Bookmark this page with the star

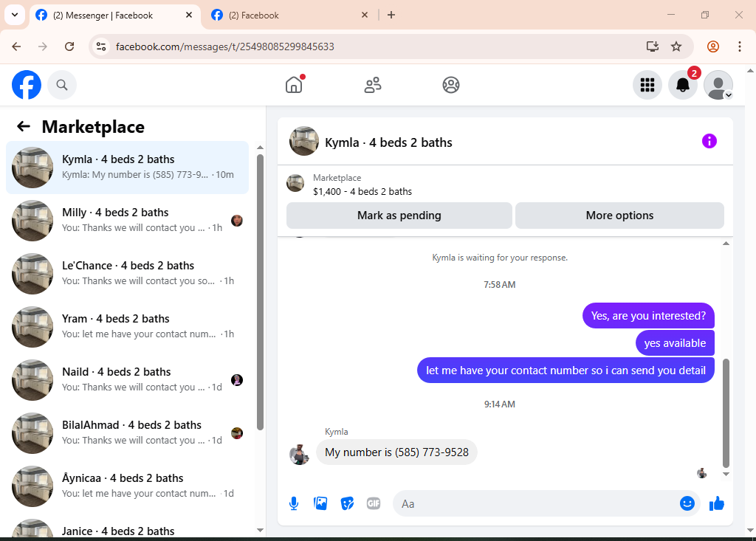click(x=676, y=46)
